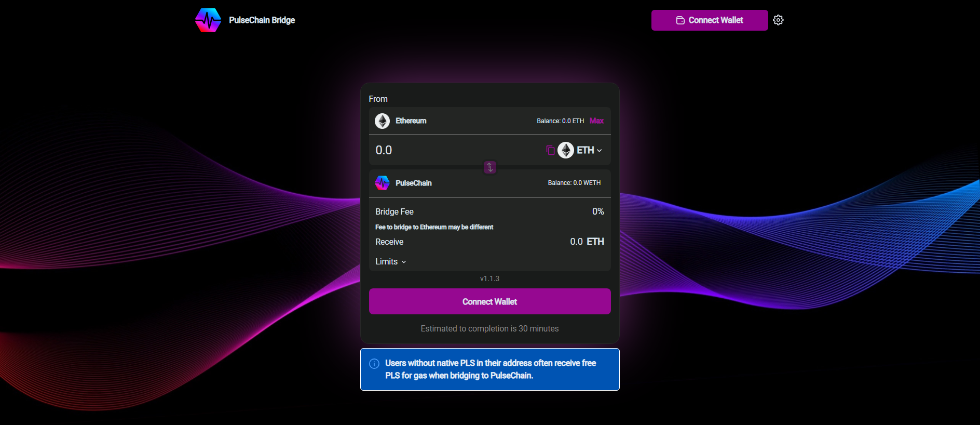980x425 pixels.
Task: Click the fee may be different note
Action: tap(434, 227)
